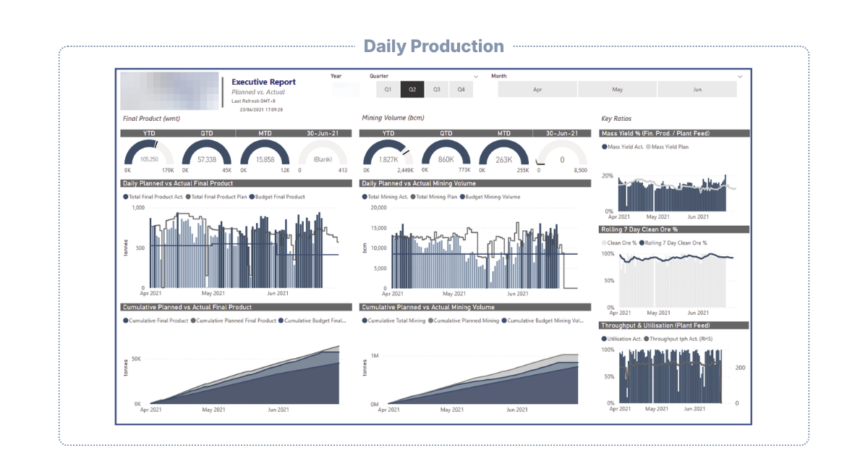This screenshot has width=868, height=456.
Task: Click the Mass Yield Plan legend item
Action: [668, 147]
